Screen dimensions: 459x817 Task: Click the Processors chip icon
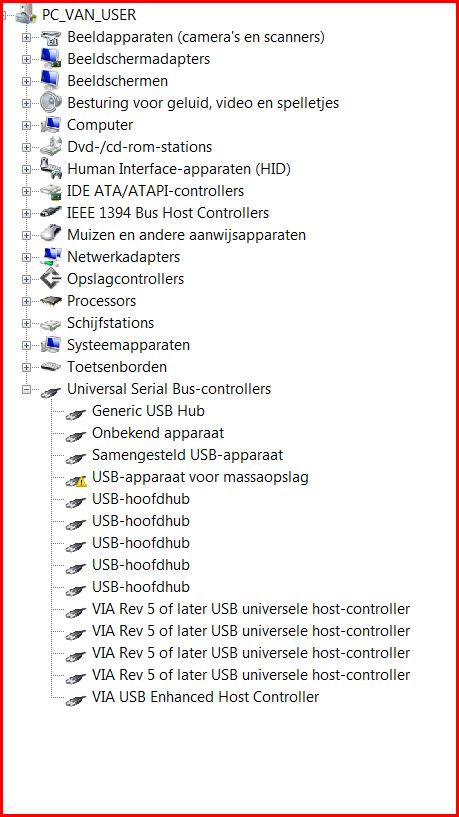point(51,301)
